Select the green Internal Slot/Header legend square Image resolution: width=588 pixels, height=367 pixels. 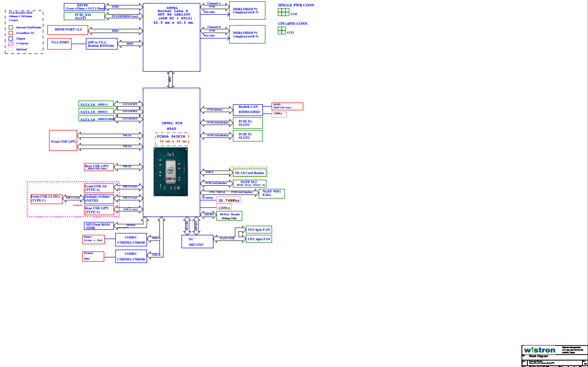tap(11, 28)
